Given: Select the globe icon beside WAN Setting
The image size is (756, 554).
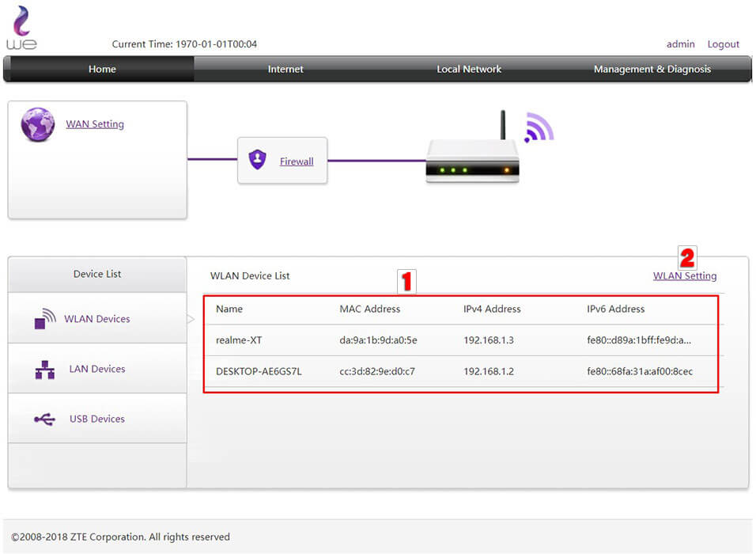Looking at the screenshot, I should point(38,124).
